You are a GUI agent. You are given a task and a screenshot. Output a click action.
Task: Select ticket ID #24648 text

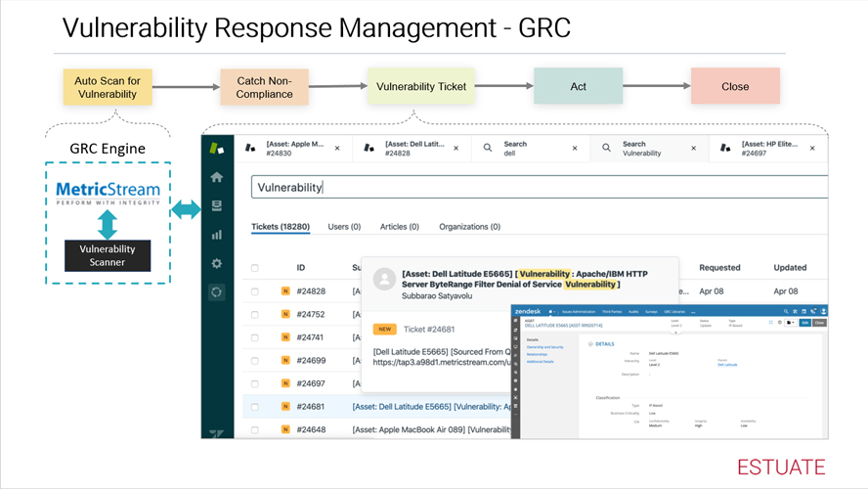tap(311, 429)
